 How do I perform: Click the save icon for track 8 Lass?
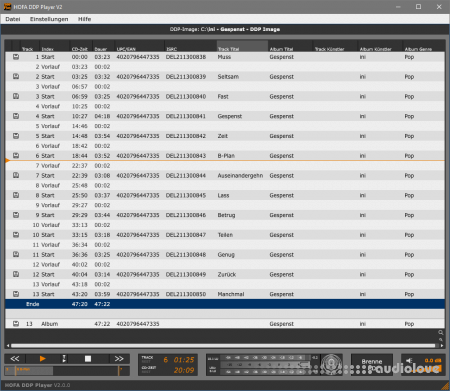16,195
